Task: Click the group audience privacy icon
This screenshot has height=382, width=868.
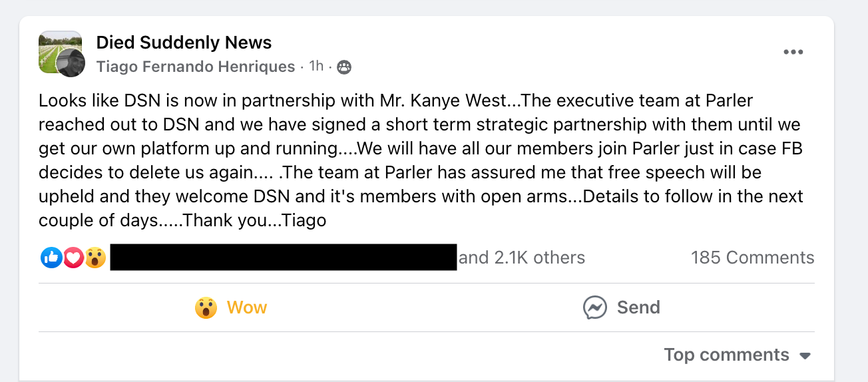Action: tap(343, 67)
